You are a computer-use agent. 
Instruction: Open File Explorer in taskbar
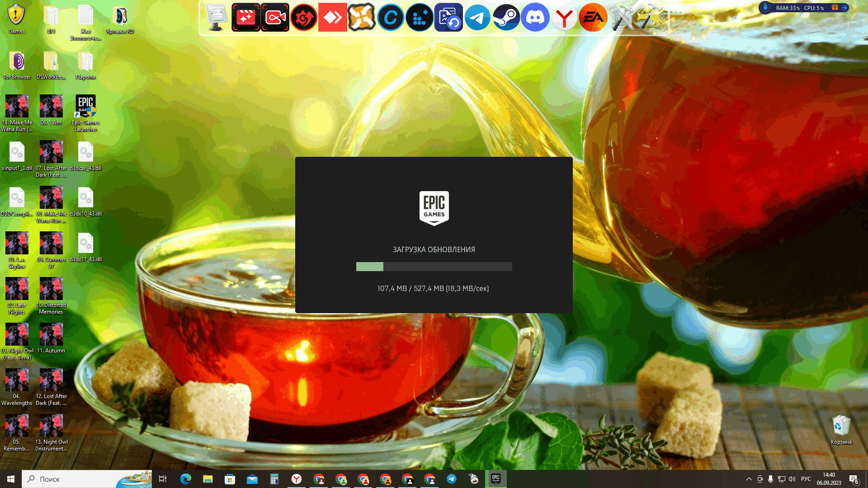point(208,479)
